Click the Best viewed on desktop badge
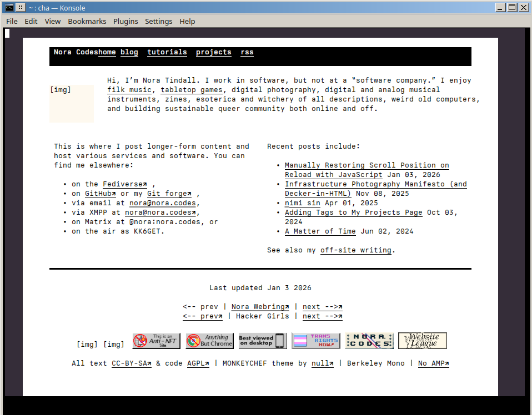 [x=263, y=341]
